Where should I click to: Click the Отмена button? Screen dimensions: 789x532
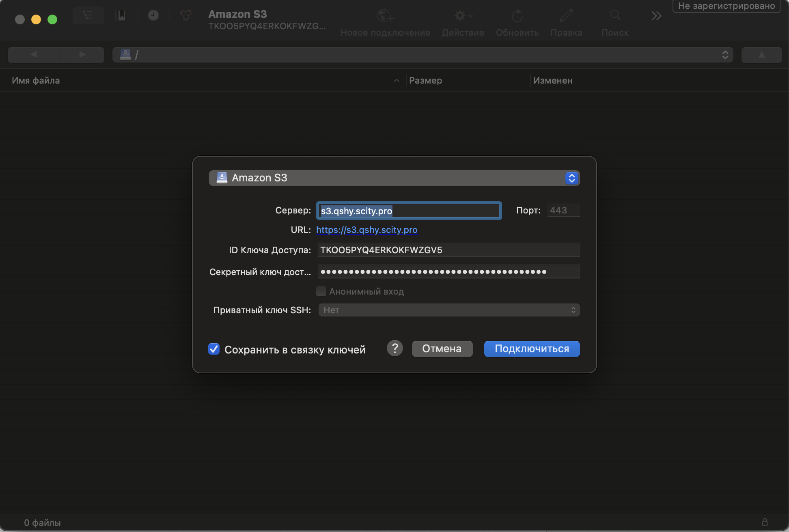pos(442,349)
